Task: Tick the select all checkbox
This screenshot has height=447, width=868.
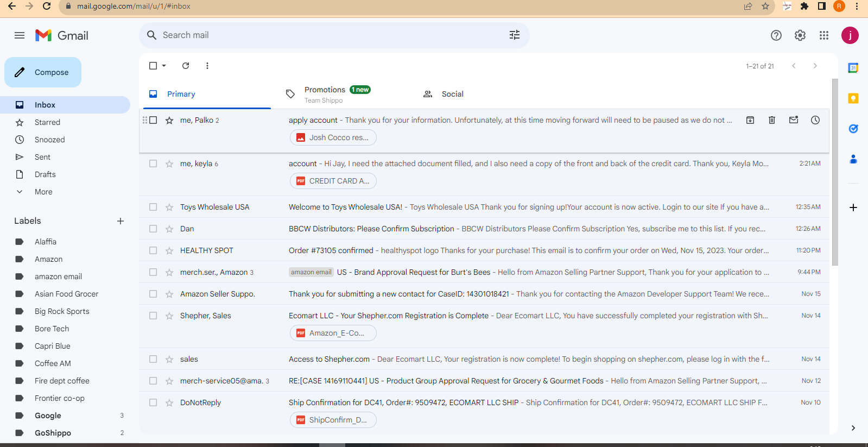Action: coord(153,66)
